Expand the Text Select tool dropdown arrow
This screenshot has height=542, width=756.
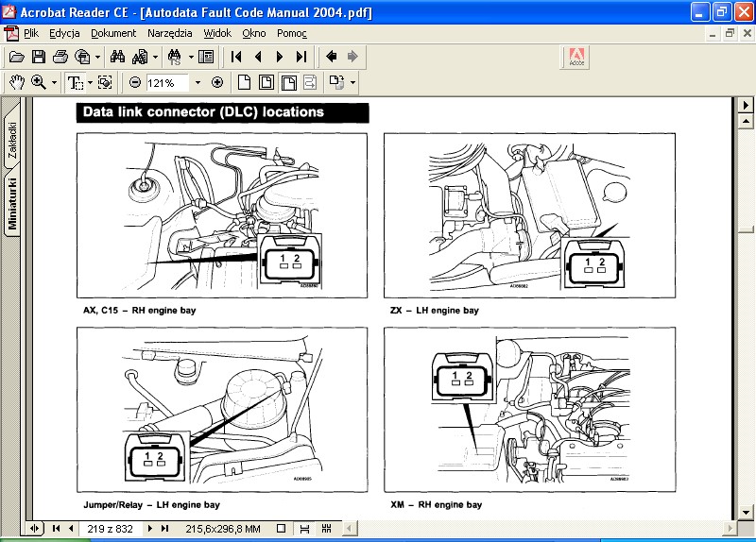90,82
